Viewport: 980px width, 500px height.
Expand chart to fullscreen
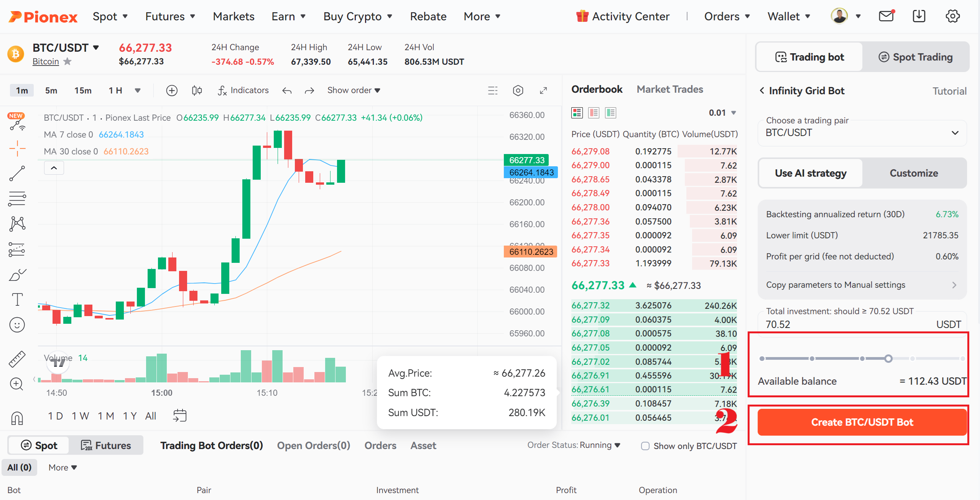pyautogui.click(x=543, y=90)
